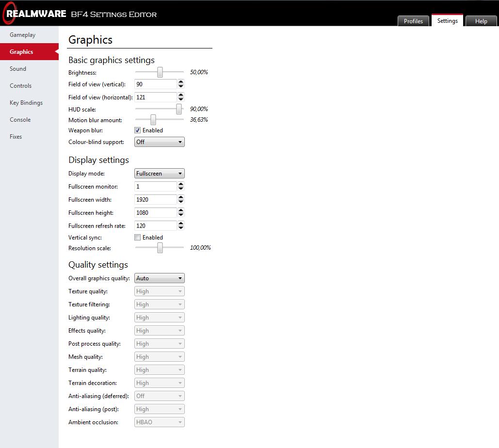Decrease Fullscreen height value
The height and width of the screenshot is (448, 499).
[x=181, y=214]
